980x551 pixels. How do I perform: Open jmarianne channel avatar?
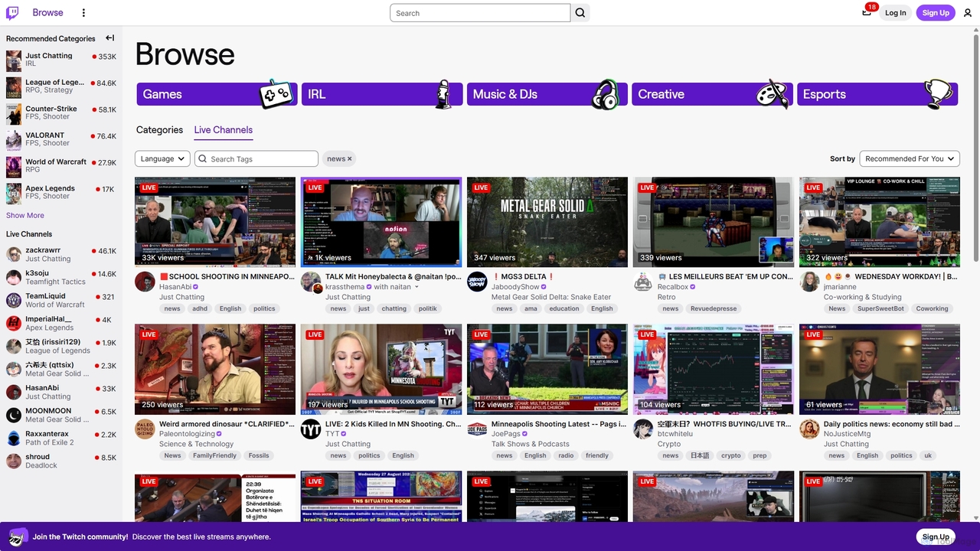pos(809,281)
